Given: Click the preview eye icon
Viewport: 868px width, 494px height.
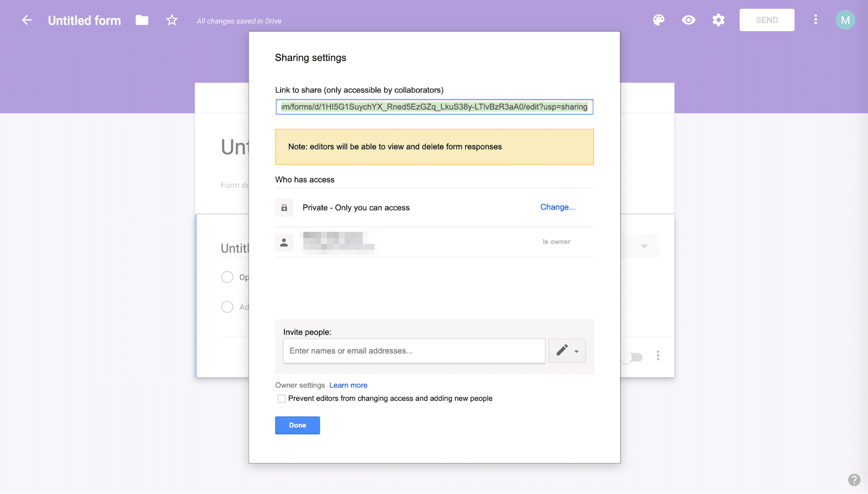Looking at the screenshot, I should [689, 20].
